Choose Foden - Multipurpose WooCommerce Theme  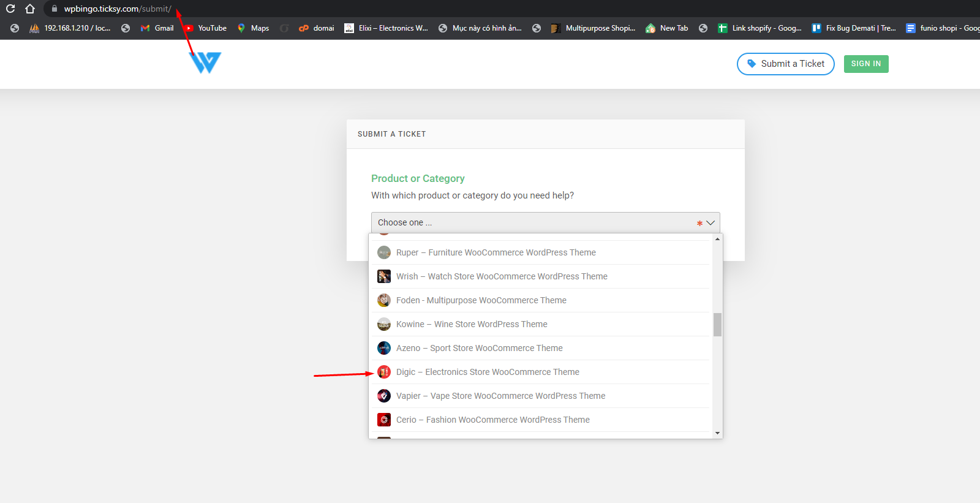pos(540,300)
